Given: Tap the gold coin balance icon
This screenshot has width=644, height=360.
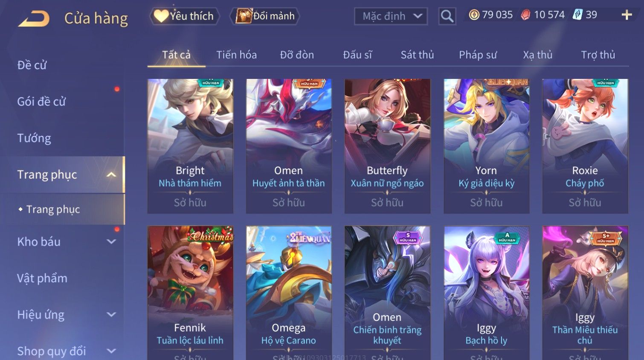Looking at the screenshot, I should pyautogui.click(x=474, y=15).
